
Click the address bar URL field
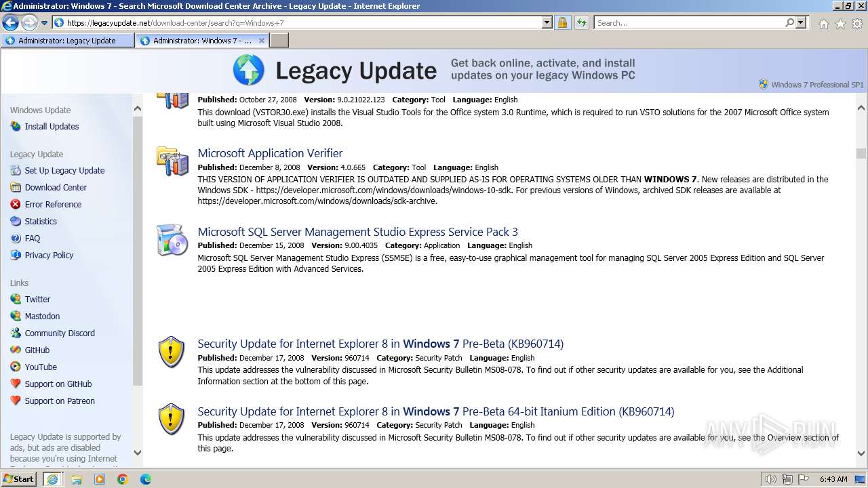click(302, 22)
